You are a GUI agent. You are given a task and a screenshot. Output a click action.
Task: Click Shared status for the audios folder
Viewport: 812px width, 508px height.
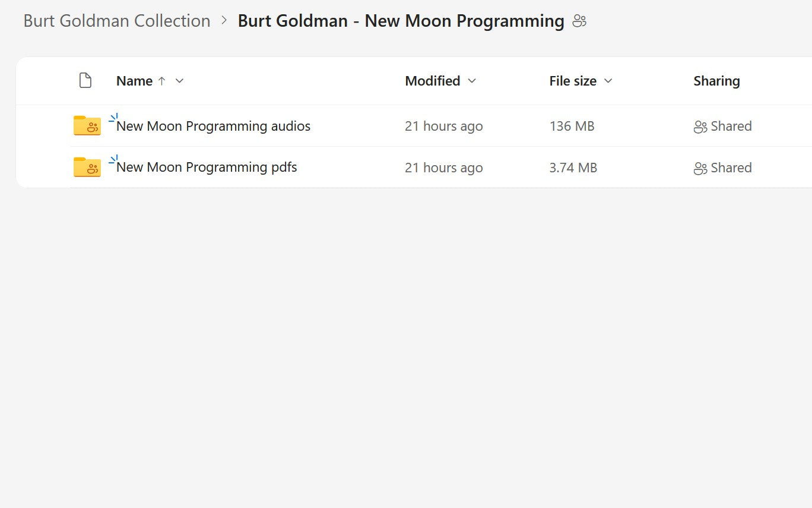click(x=731, y=126)
